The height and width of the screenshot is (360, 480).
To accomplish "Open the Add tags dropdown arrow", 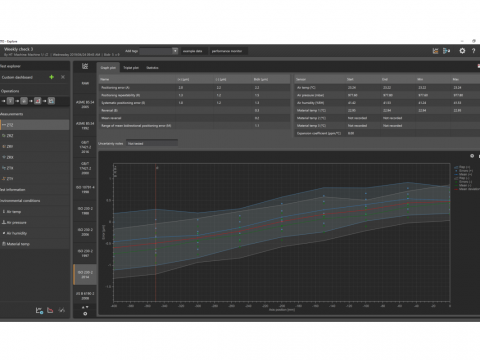I will 175,51.
